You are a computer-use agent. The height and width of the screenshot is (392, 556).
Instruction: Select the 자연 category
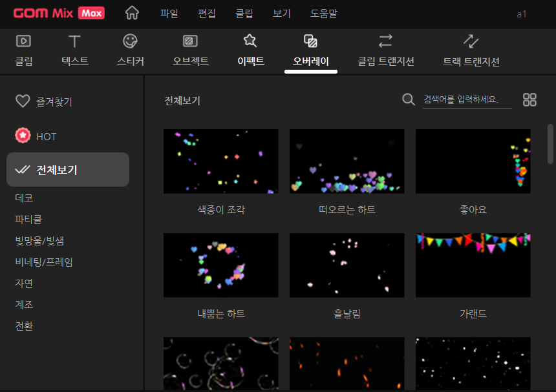[24, 284]
